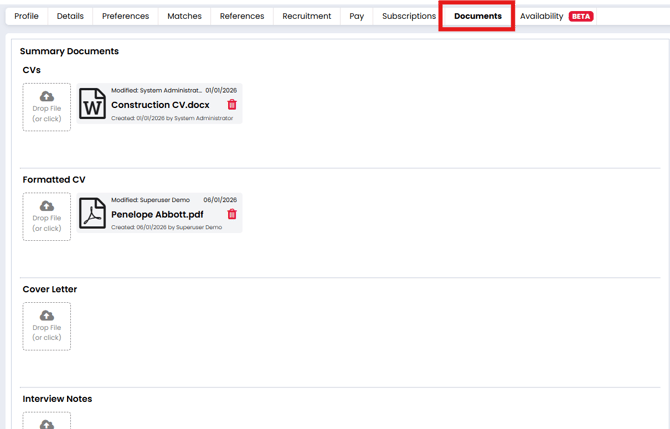Open the Word document icon for Construction CV

(x=93, y=104)
